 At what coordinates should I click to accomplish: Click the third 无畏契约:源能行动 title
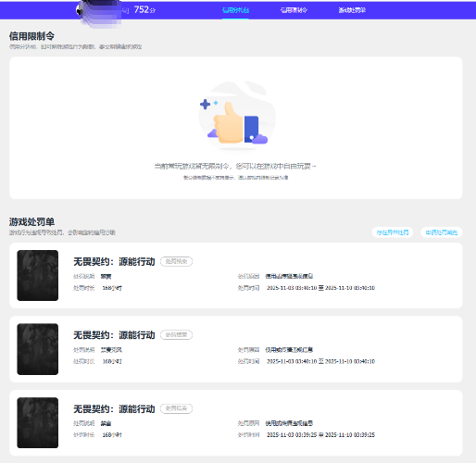pos(114,409)
